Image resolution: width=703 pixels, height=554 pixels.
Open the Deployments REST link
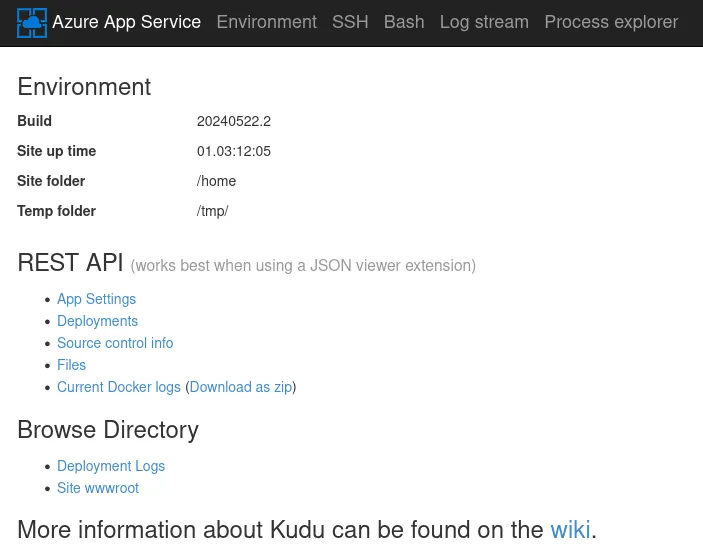(x=97, y=321)
